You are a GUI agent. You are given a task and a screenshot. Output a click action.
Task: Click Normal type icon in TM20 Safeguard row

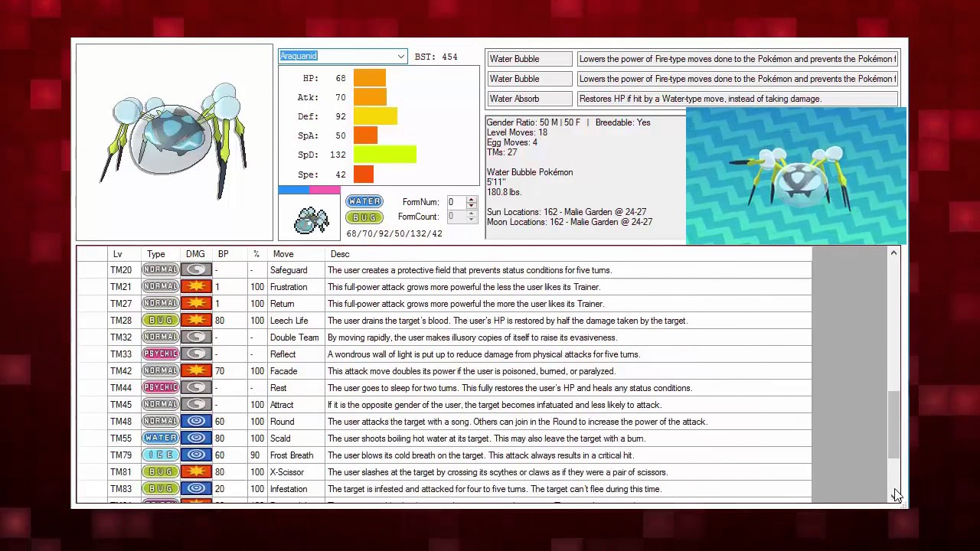point(160,270)
